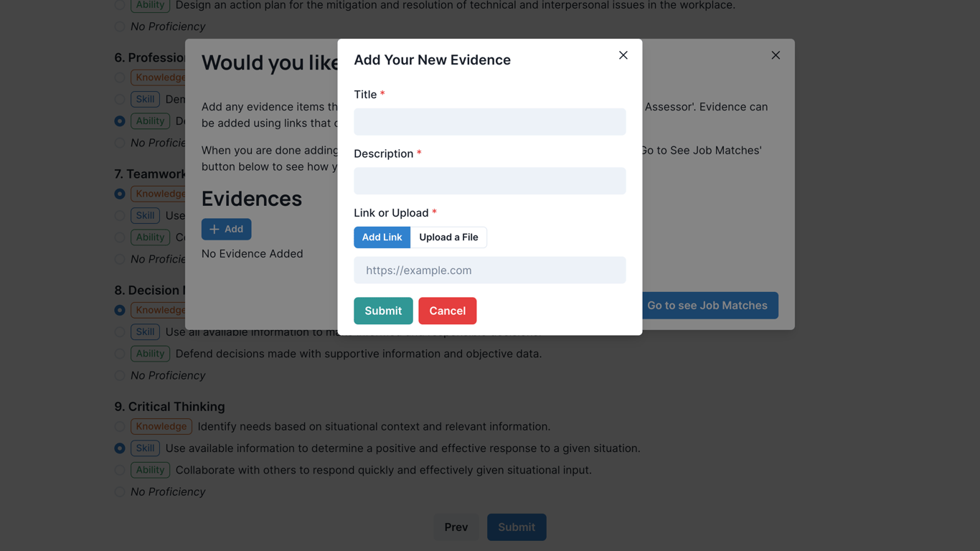This screenshot has height=551, width=980.
Task: Click the Title input field
Action: [x=489, y=122]
